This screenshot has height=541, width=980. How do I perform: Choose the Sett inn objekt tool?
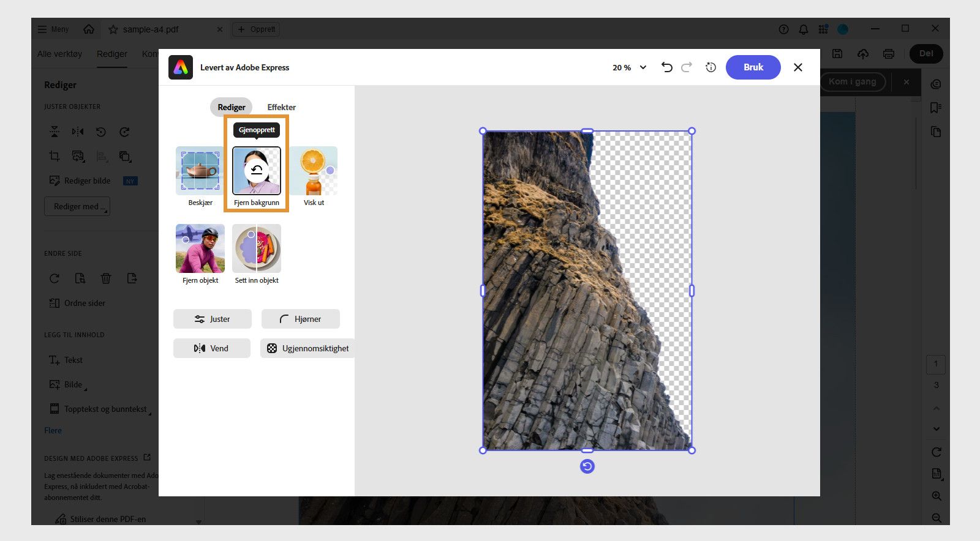257,248
